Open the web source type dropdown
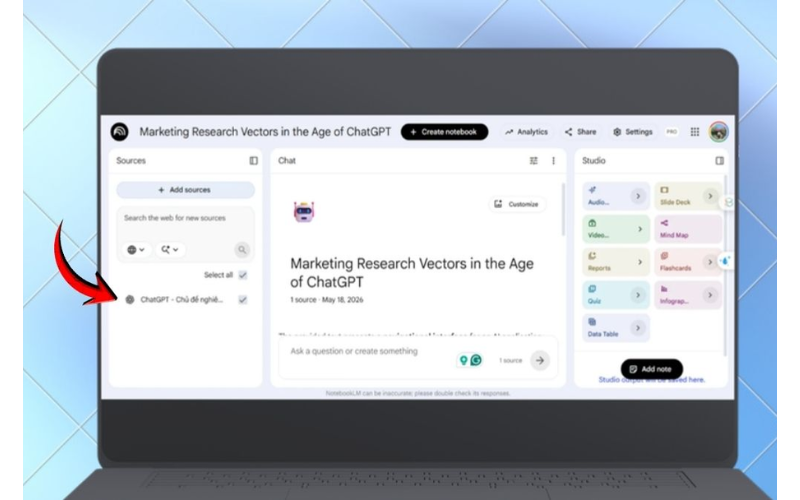 pyautogui.click(x=136, y=249)
